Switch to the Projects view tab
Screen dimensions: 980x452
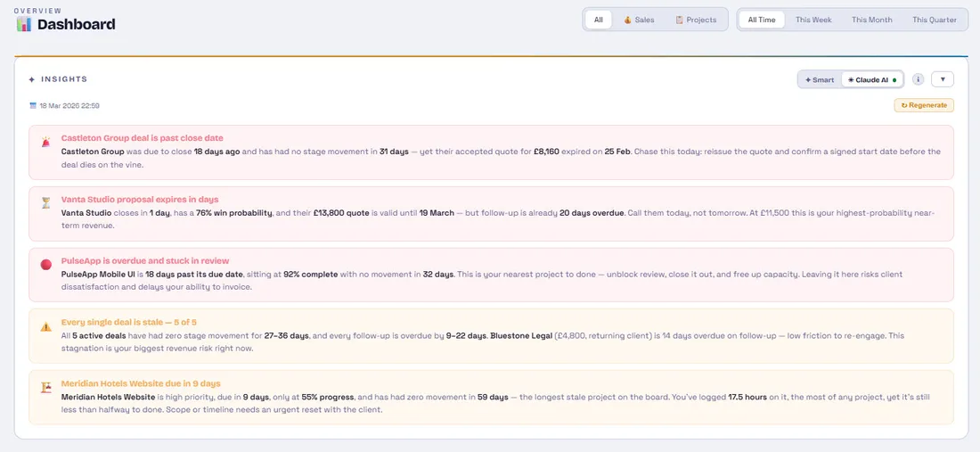pyautogui.click(x=695, y=20)
